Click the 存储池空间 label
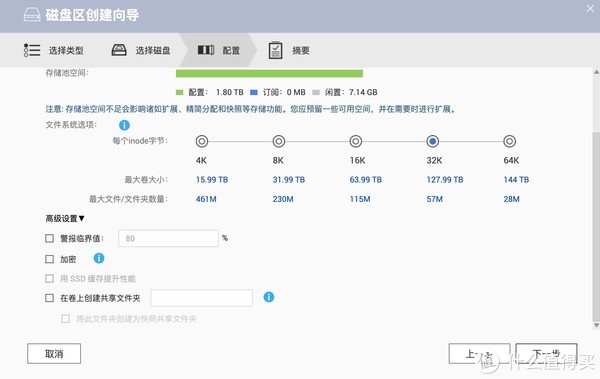Viewport: 600px width, 379px height. coord(67,73)
